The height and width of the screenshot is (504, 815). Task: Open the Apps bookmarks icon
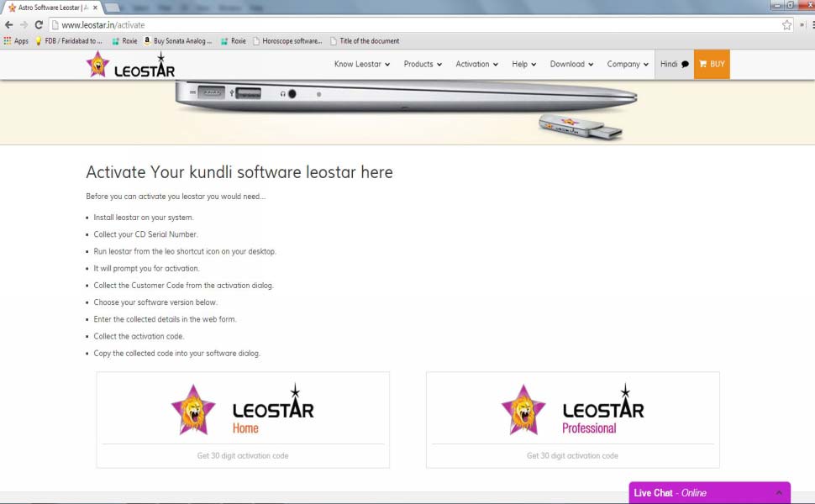(x=16, y=41)
